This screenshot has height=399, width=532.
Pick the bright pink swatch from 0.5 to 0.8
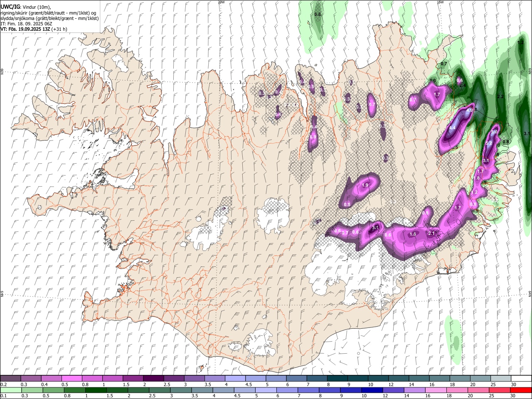[72, 378]
